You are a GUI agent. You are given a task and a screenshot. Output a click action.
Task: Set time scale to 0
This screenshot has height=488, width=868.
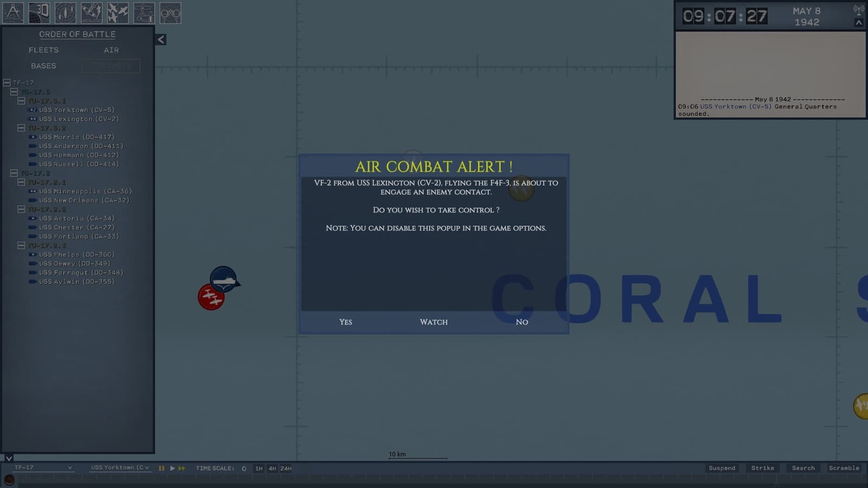tap(244, 468)
